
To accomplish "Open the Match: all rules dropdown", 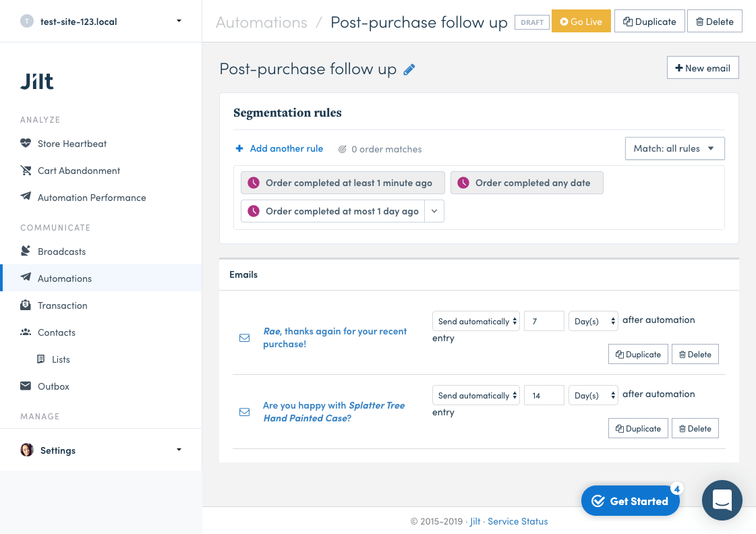I will [674, 148].
